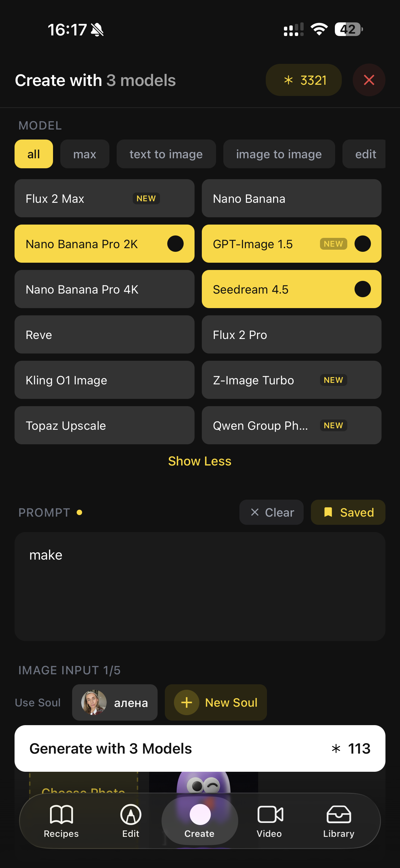This screenshot has width=400, height=868.
Task: Click the plus icon for New Soul
Action: click(x=186, y=702)
